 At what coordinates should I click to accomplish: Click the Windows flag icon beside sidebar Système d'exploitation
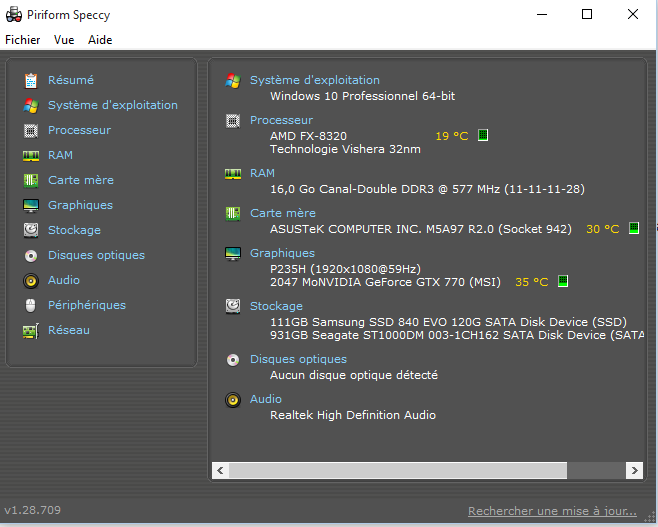[x=31, y=105]
